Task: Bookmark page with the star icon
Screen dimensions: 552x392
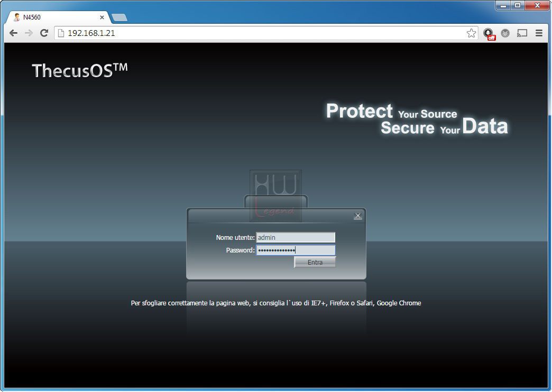Action: [471, 33]
